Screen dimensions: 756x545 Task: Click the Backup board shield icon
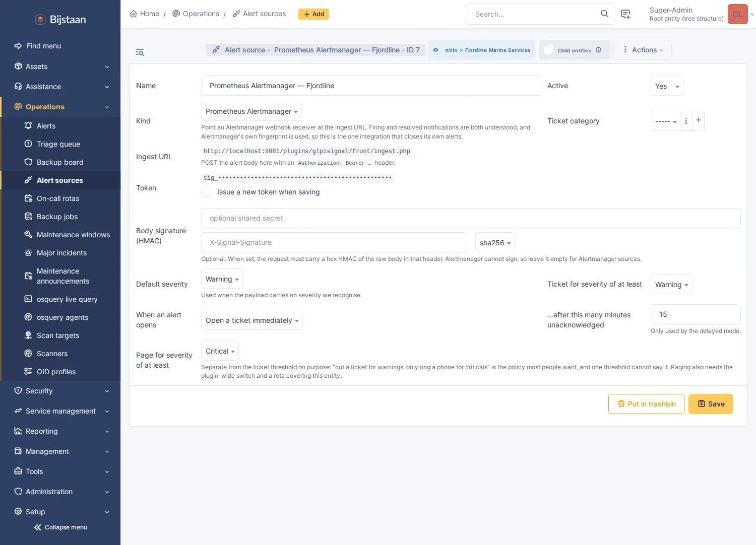28,162
